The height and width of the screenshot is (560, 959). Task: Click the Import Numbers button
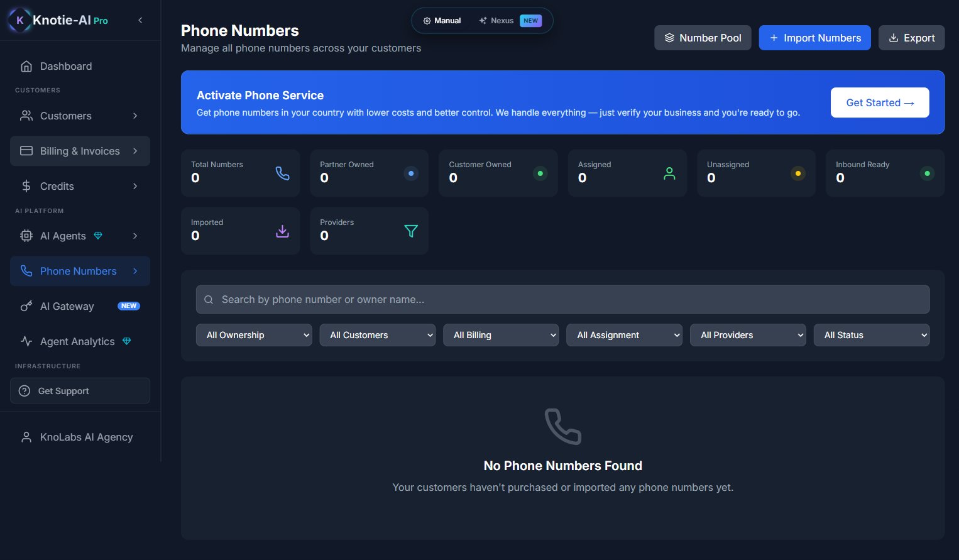[x=815, y=38]
